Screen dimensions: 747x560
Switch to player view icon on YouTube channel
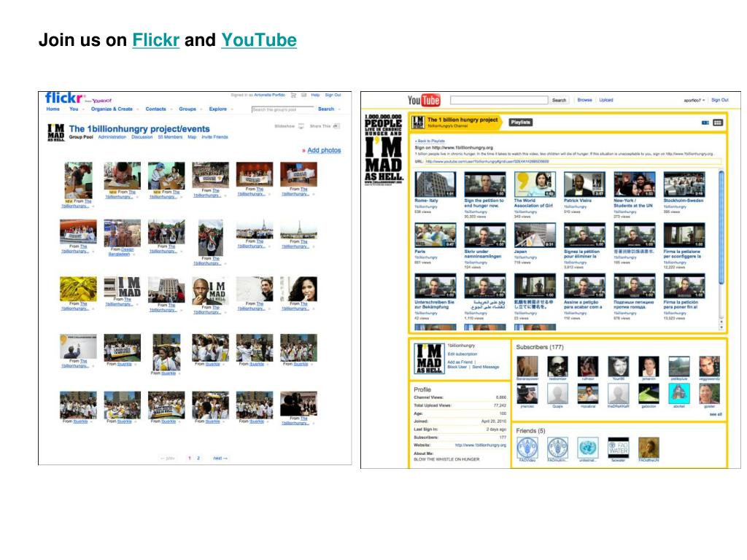point(705,122)
